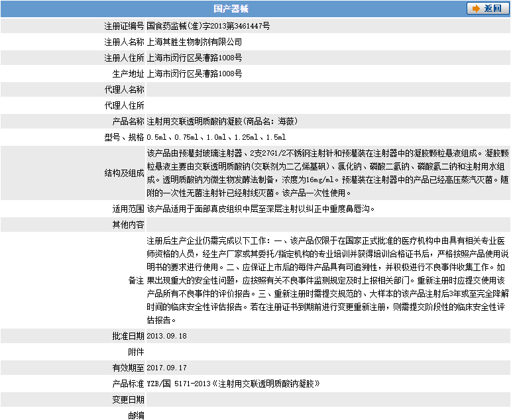
Task: Click the 结构及组成 description paragraph
Action: coord(327,173)
